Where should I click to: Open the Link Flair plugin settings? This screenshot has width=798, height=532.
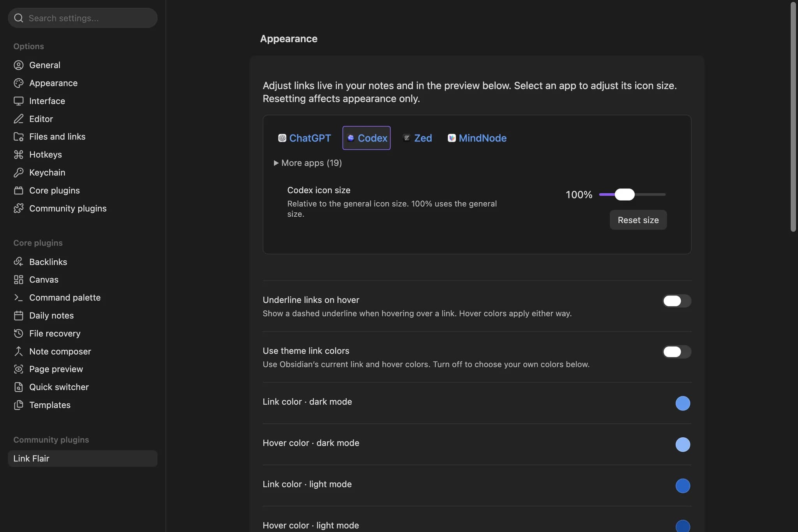(x=83, y=459)
